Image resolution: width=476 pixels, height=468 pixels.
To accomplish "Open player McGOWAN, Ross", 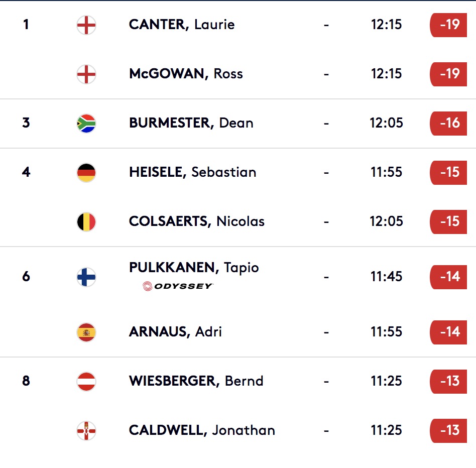I will tap(186, 74).
